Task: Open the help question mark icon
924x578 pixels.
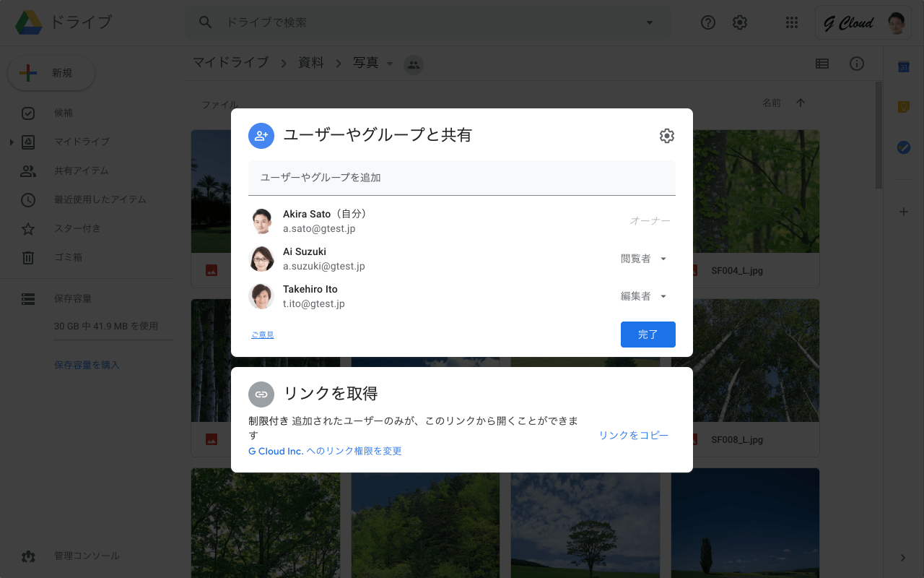Action: tap(708, 22)
